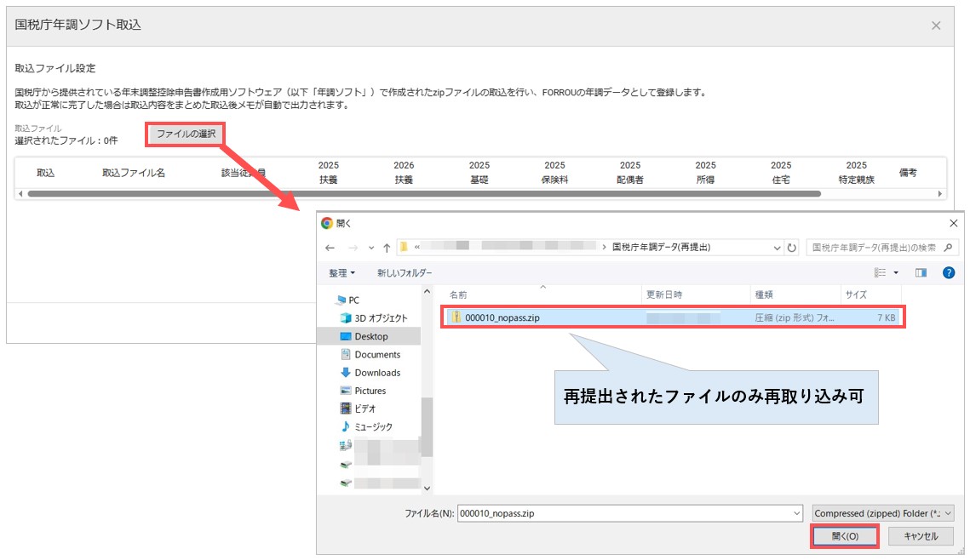Viewport: 970px width, 560px height.
Task: Click the キャンセル button
Action: coord(921,536)
